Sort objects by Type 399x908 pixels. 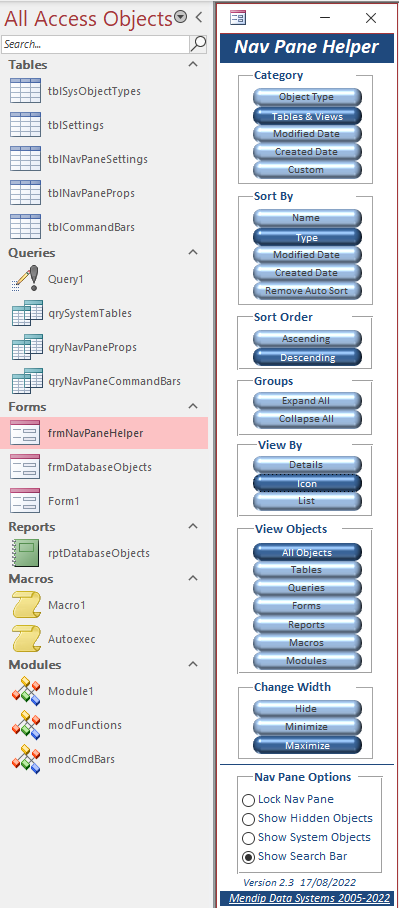[x=307, y=237]
